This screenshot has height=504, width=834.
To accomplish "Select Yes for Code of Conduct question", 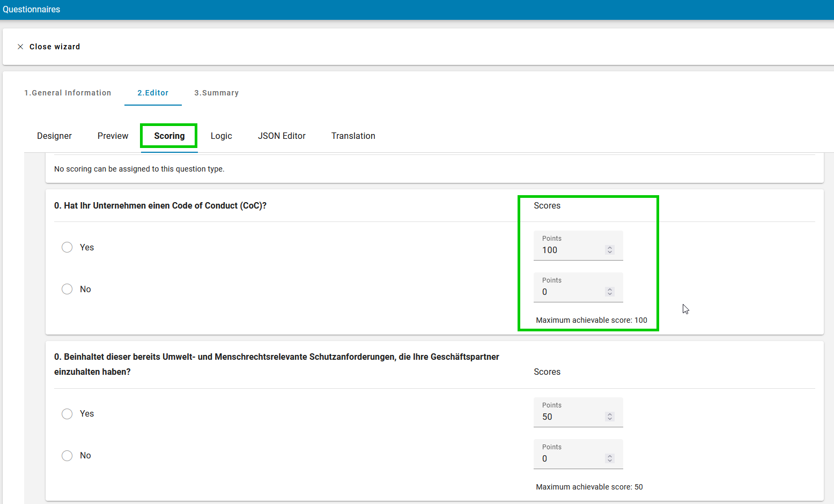I will pos(67,247).
